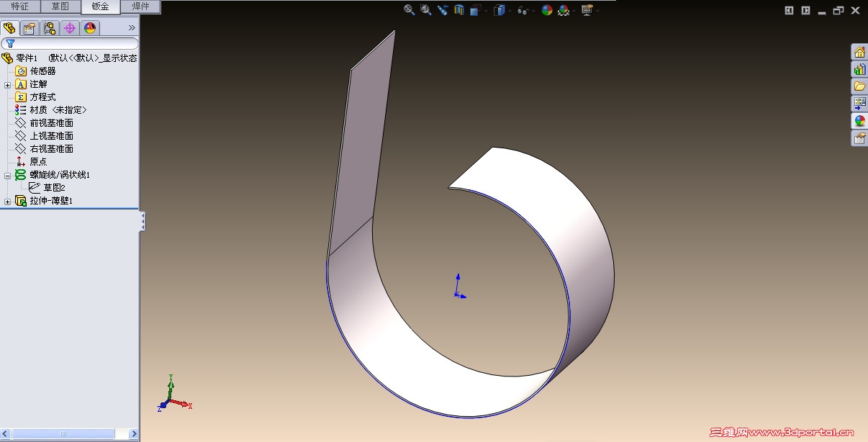868x442 pixels.
Task: Select 螺旋线/涡状线1 feature
Action: [x=60, y=175]
